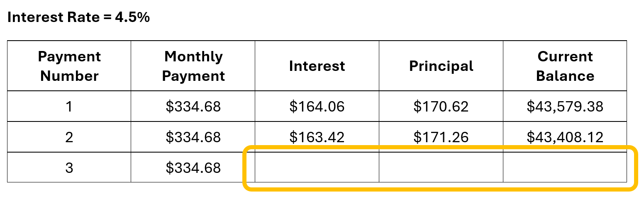This screenshot has height=199, width=644.
Task: Click the $334.68 payment in row 1
Action: click(193, 107)
